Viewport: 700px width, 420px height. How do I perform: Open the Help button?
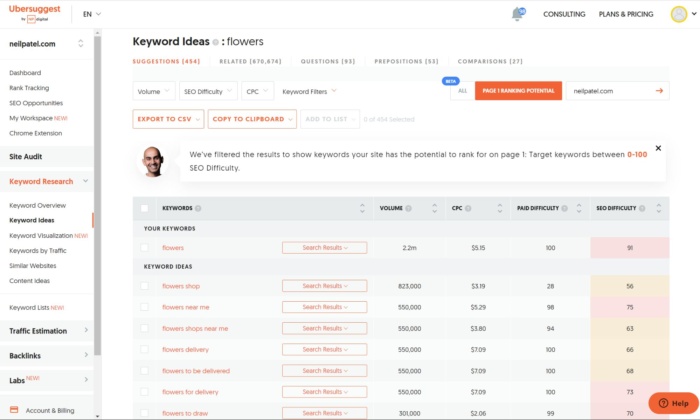pyautogui.click(x=674, y=403)
